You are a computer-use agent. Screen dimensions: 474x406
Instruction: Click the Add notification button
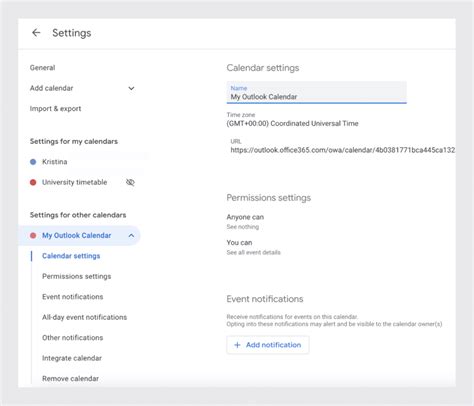click(x=268, y=345)
